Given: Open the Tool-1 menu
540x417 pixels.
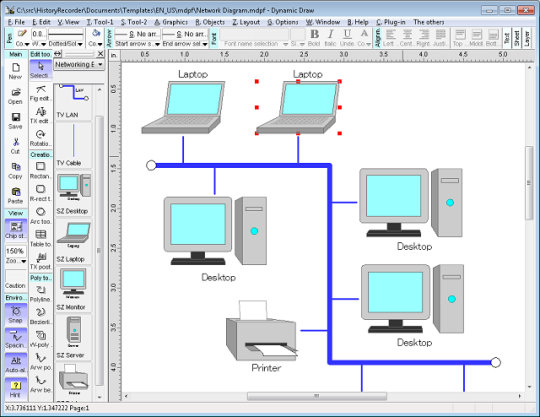Looking at the screenshot, I should (x=100, y=22).
